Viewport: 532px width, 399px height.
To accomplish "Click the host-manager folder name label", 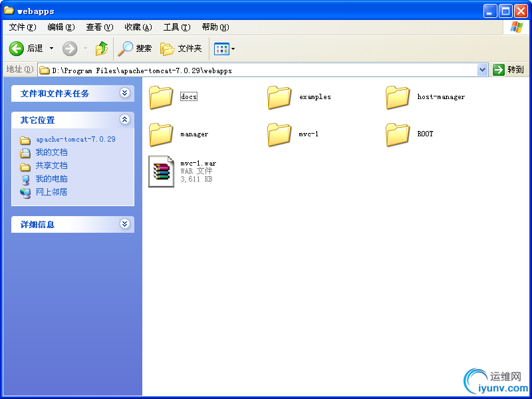I will click(x=441, y=97).
